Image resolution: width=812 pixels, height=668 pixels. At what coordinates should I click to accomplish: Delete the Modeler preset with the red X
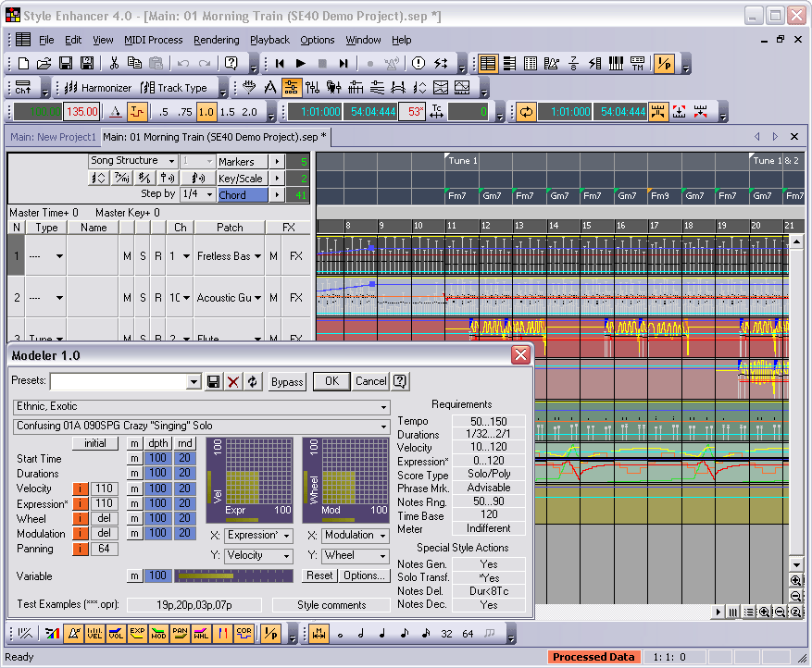click(x=233, y=381)
